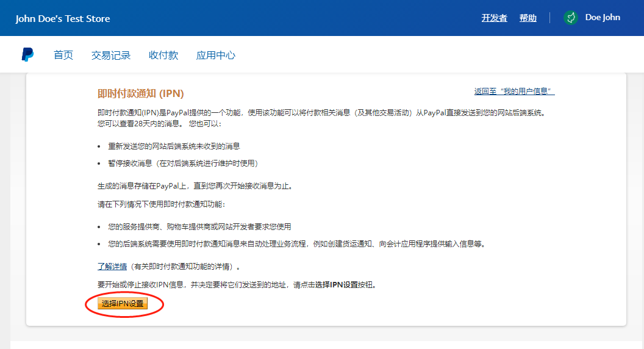
Task: Click the line 请在下列情况下使用即时付款通知功能
Action: point(162,204)
